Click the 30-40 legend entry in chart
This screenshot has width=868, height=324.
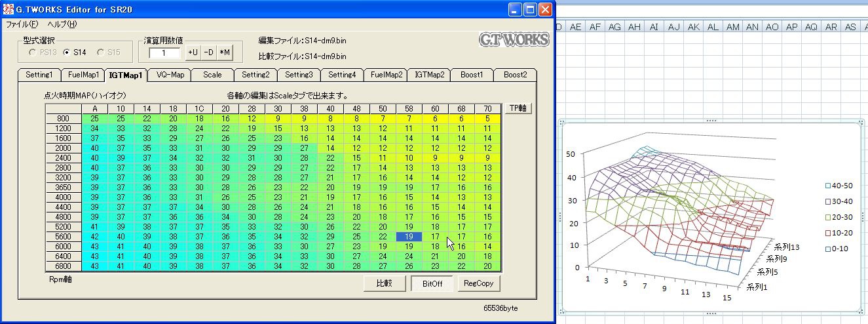click(840, 203)
